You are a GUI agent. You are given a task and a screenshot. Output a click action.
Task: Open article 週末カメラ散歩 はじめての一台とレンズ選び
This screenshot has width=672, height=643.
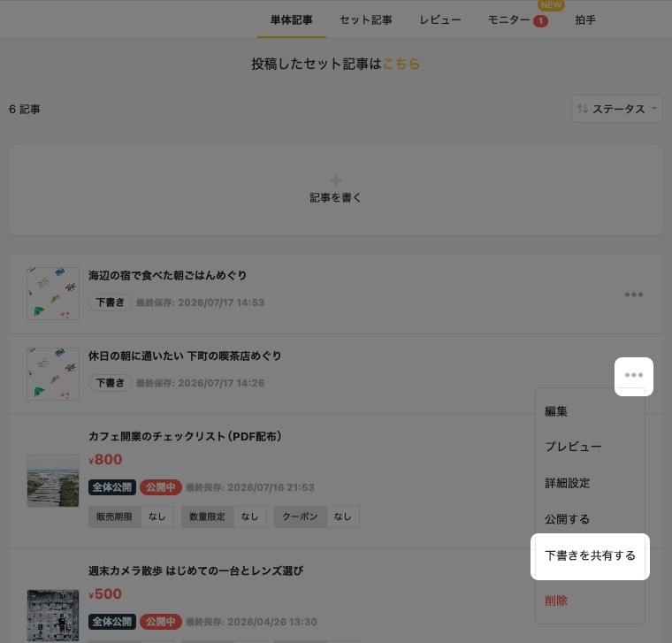coord(196,571)
